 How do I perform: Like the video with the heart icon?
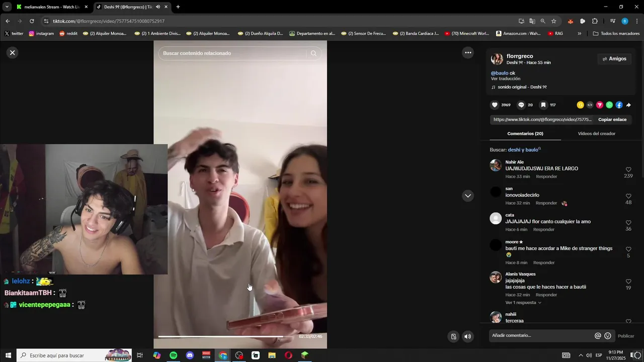(x=495, y=105)
